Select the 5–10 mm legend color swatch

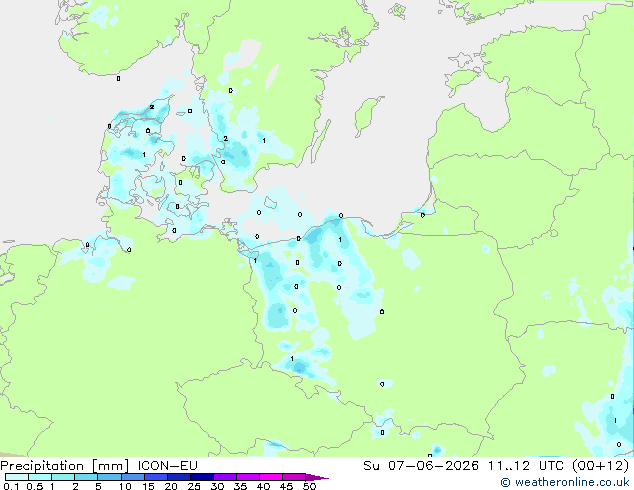[109, 477]
